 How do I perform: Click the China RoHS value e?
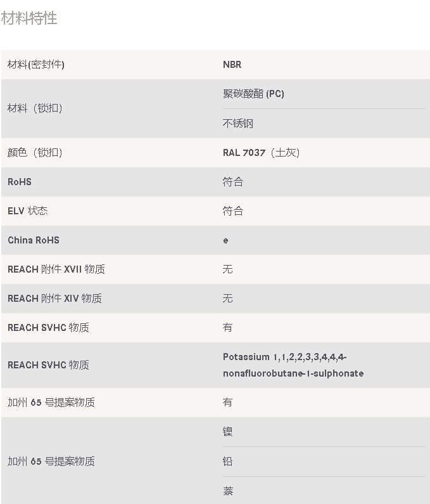225,240
